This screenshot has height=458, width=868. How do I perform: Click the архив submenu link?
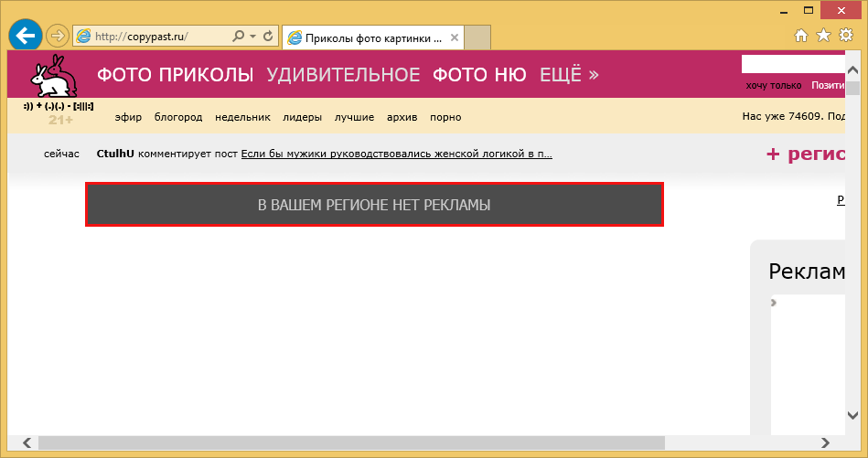point(402,117)
